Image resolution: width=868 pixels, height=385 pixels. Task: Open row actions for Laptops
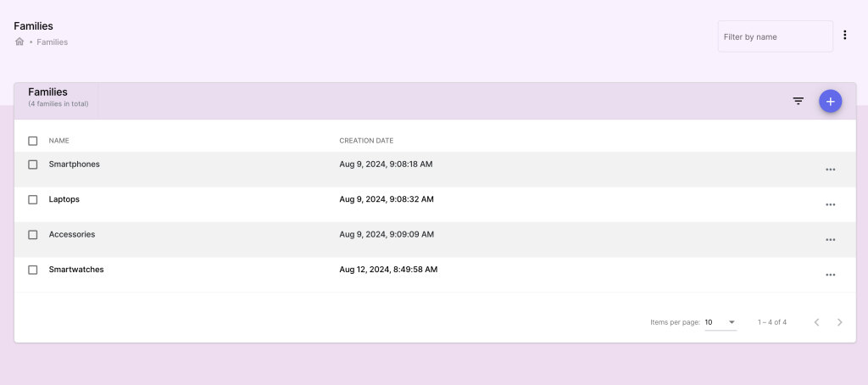[830, 204]
